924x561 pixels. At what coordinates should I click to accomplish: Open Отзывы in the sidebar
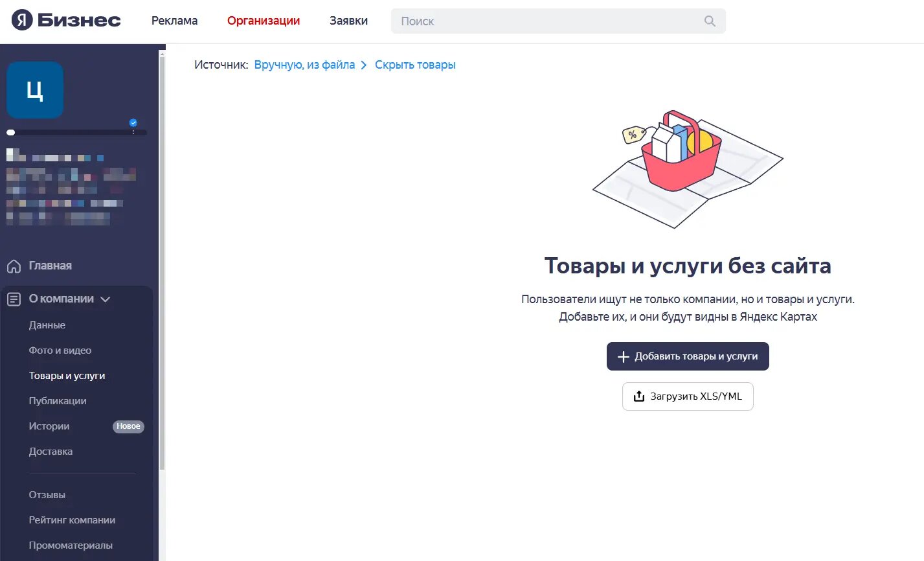point(47,495)
